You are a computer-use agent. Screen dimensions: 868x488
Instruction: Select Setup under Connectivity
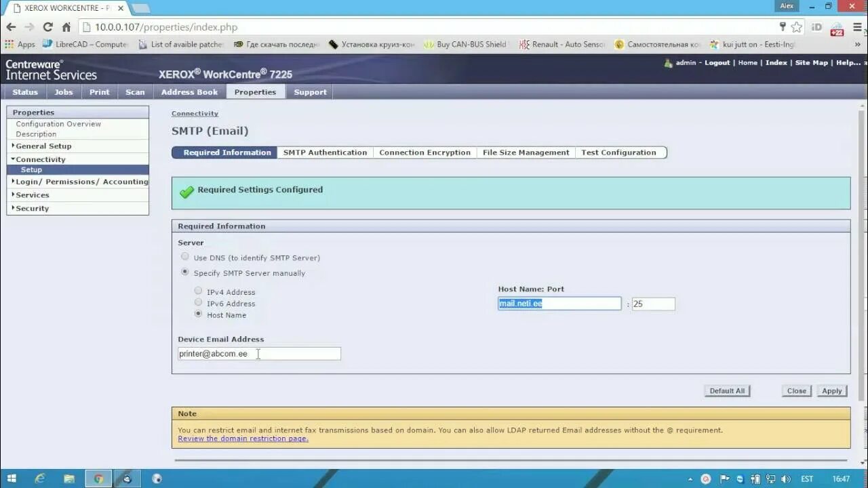click(x=31, y=170)
